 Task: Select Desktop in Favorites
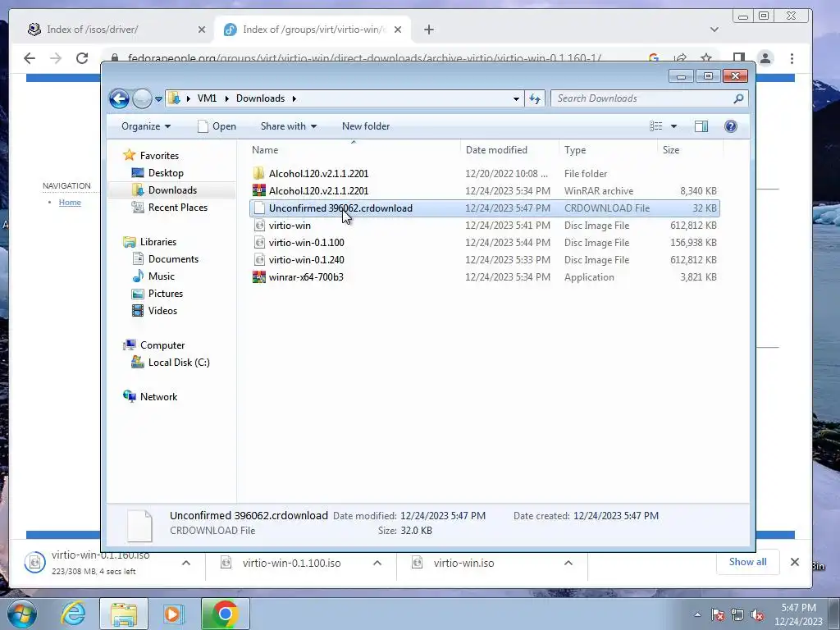coord(166,173)
